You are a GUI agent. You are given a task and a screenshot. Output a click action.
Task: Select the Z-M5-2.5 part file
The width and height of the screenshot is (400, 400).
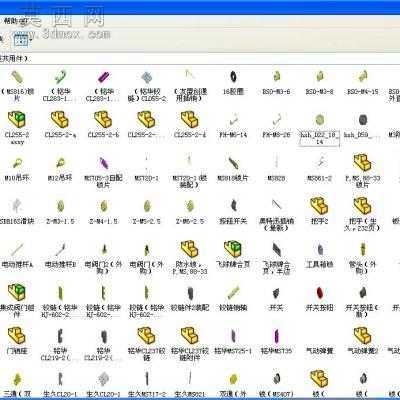(x=146, y=207)
